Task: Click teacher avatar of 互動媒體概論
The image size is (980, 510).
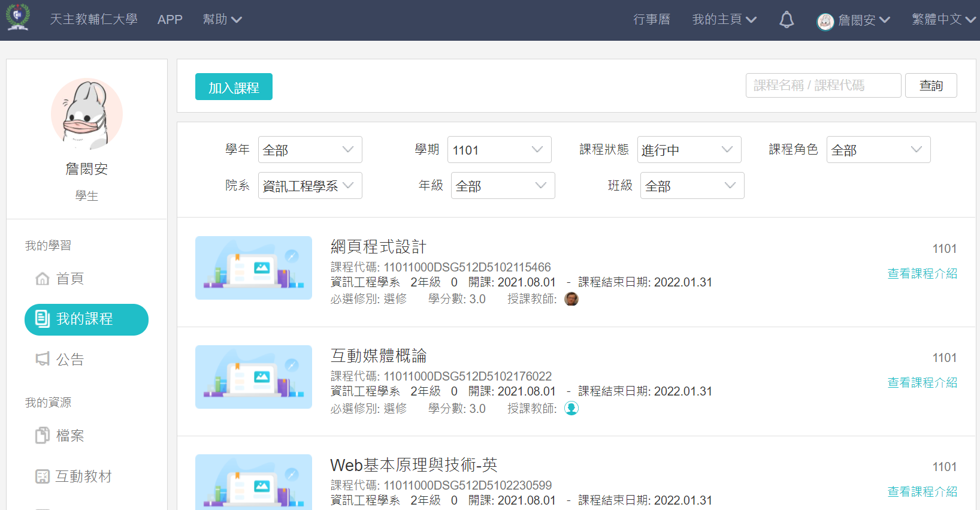Action: (x=571, y=408)
